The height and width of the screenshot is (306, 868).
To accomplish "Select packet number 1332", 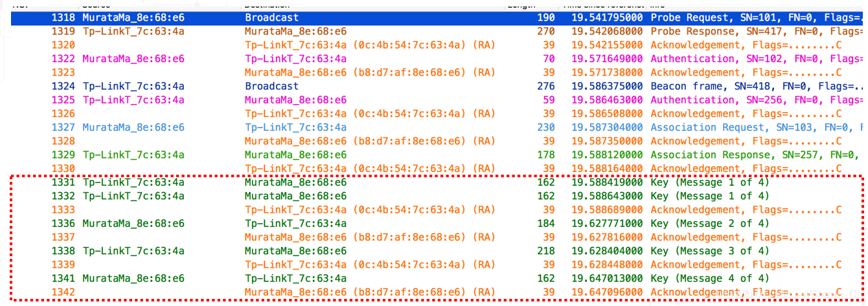I will pos(63,196).
